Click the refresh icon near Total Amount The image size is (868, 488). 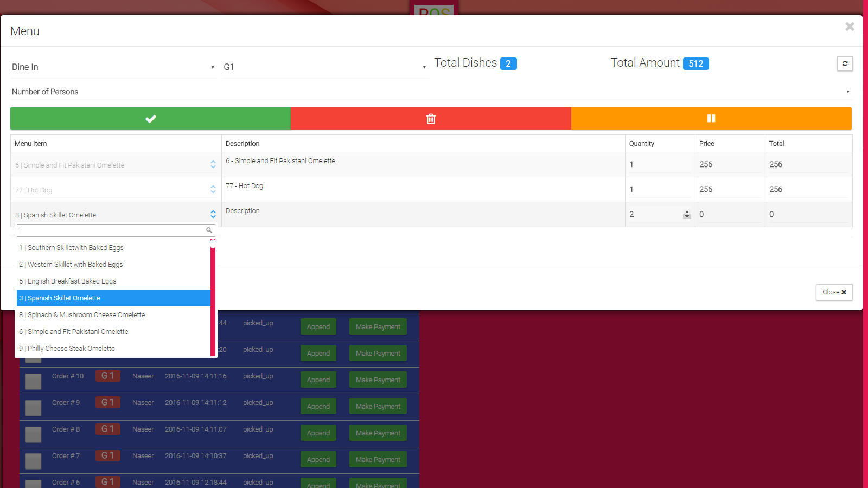click(x=845, y=64)
